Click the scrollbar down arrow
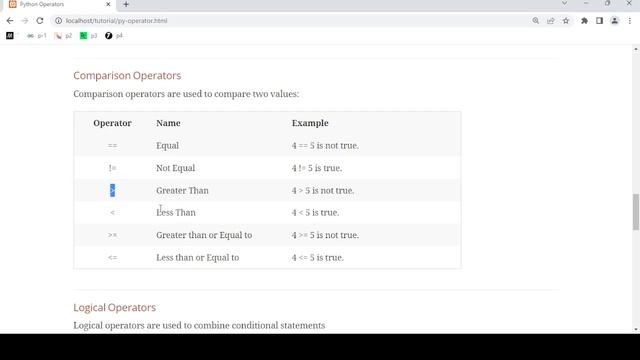This screenshot has height=360, width=640. pyautogui.click(x=636, y=330)
